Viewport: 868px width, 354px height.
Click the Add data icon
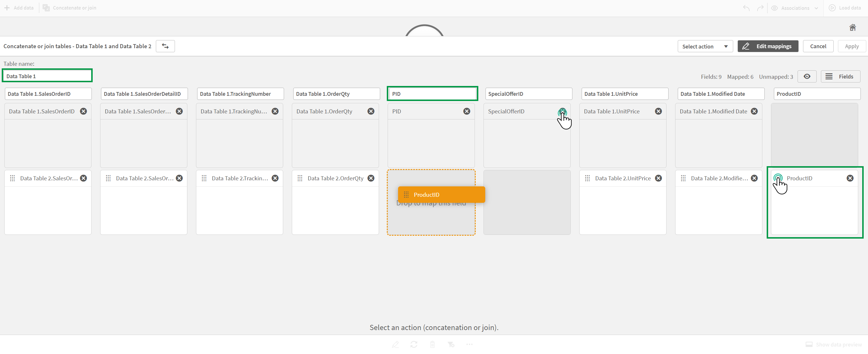[x=7, y=8]
